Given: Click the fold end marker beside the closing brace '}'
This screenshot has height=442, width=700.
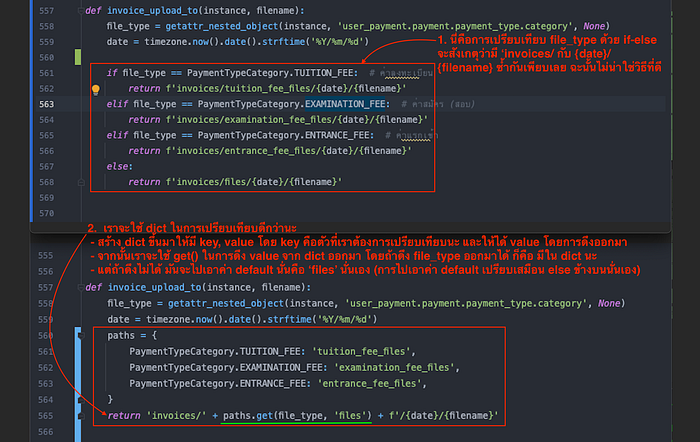Looking at the screenshot, I should point(81,400).
